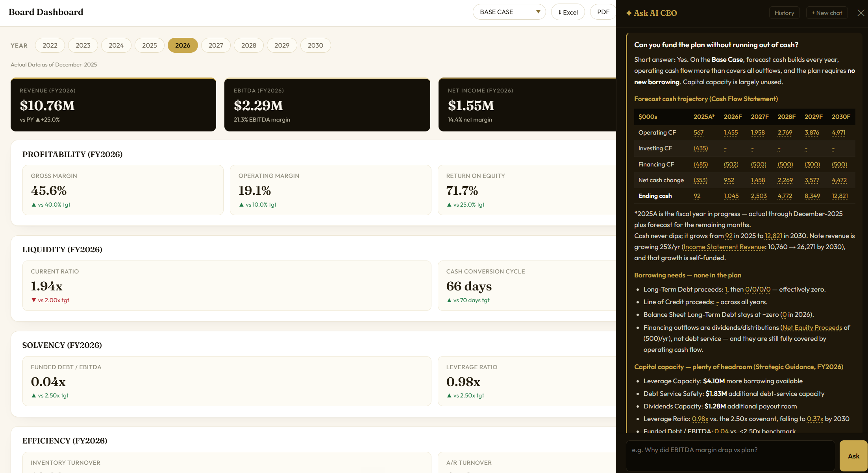868x473 pixels.
Task: Click the Ask submit button
Action: click(x=853, y=456)
